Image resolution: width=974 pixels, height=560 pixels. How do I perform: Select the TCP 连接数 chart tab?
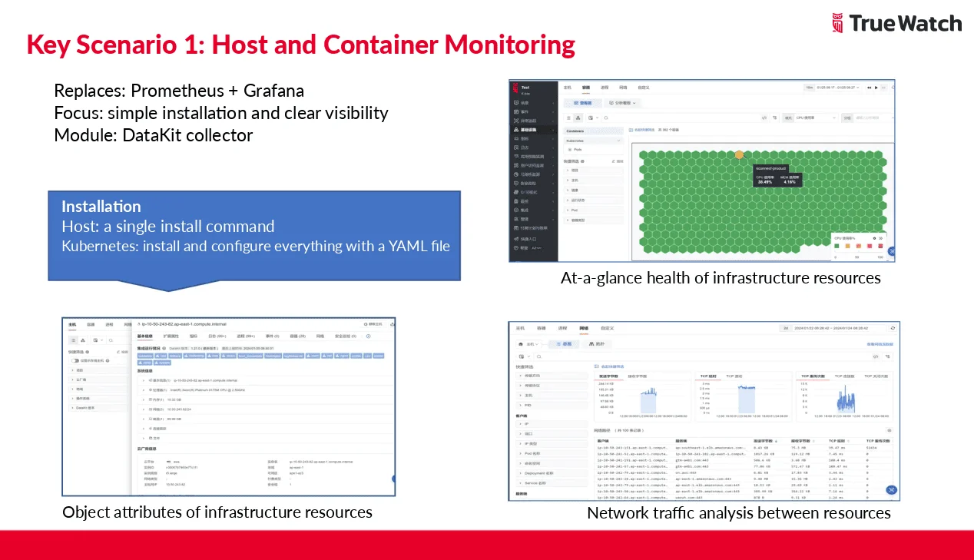[x=844, y=376]
